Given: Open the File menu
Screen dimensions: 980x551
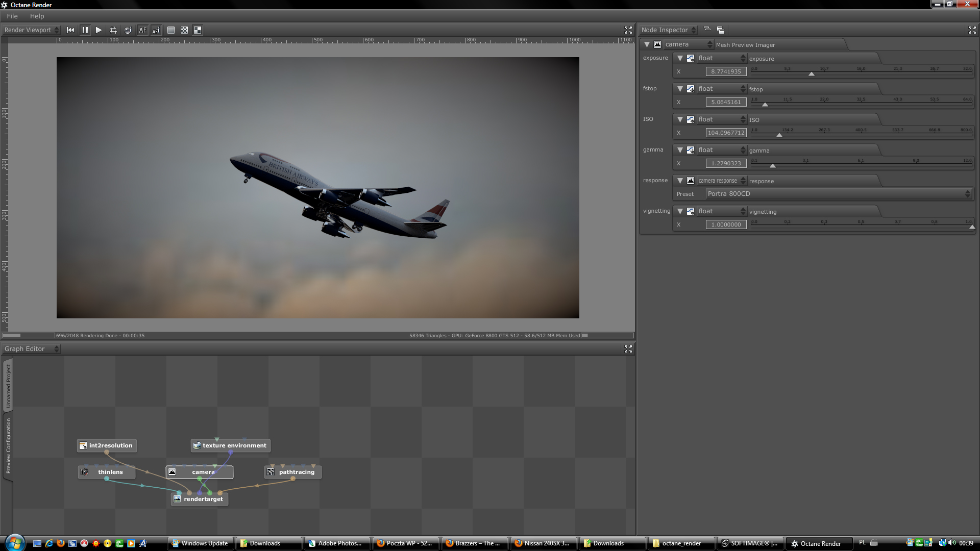Looking at the screenshot, I should point(12,16).
